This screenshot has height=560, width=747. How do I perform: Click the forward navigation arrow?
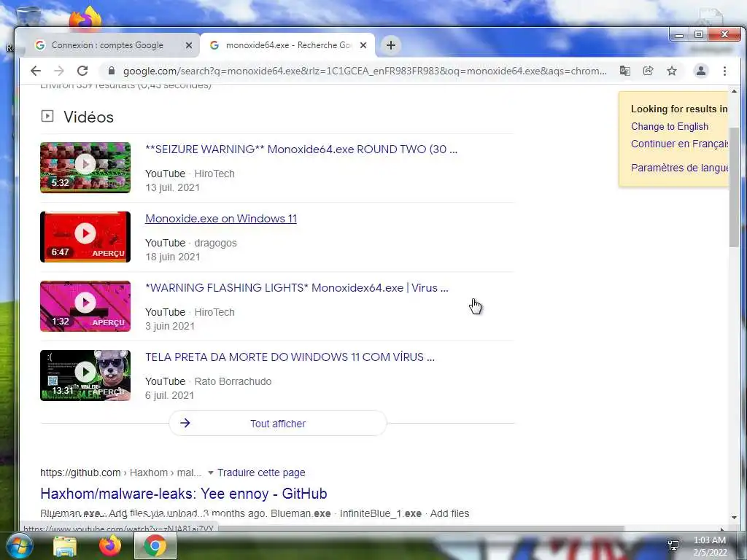click(59, 71)
